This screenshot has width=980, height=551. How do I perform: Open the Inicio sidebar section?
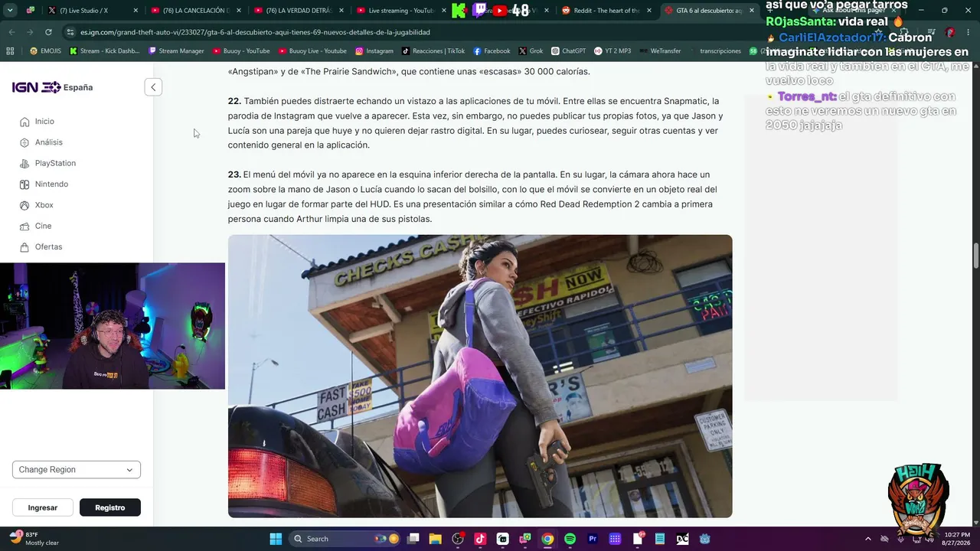coord(37,122)
